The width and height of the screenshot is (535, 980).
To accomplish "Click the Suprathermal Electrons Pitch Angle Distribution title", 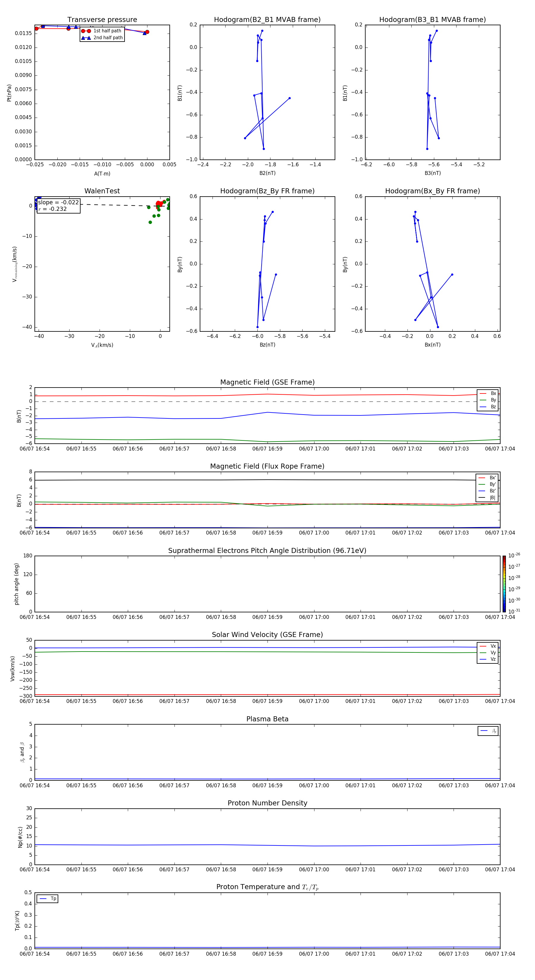I will click(x=267, y=551).
